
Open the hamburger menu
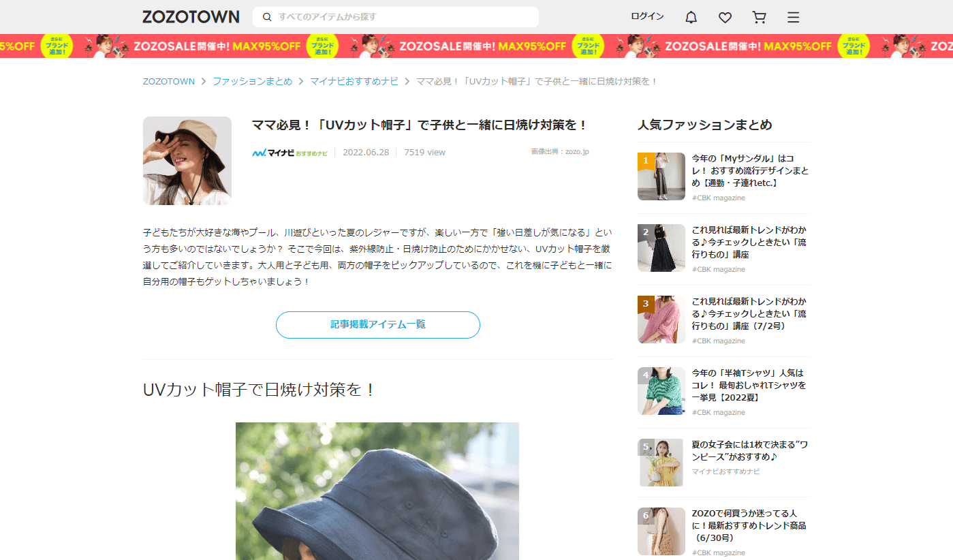pos(793,18)
